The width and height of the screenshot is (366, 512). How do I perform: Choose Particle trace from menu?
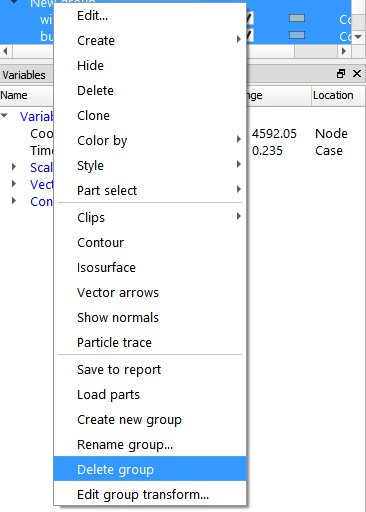click(150, 342)
